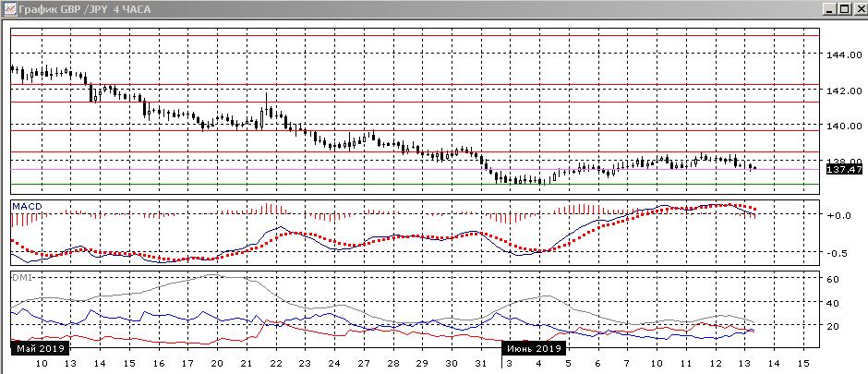Select date label 28 on time axis
868x374 pixels.
click(x=393, y=364)
